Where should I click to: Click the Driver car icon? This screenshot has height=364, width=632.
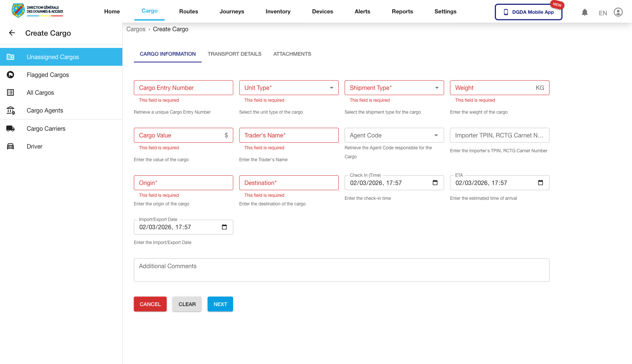click(10, 147)
